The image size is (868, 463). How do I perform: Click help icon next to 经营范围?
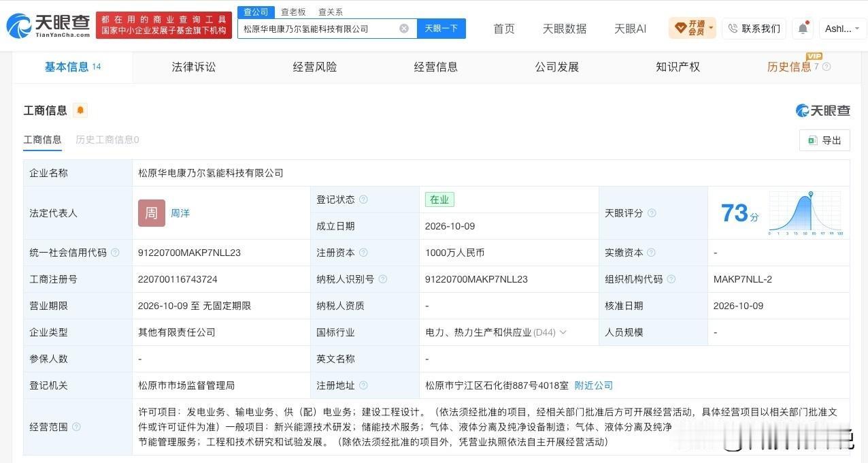coord(76,427)
